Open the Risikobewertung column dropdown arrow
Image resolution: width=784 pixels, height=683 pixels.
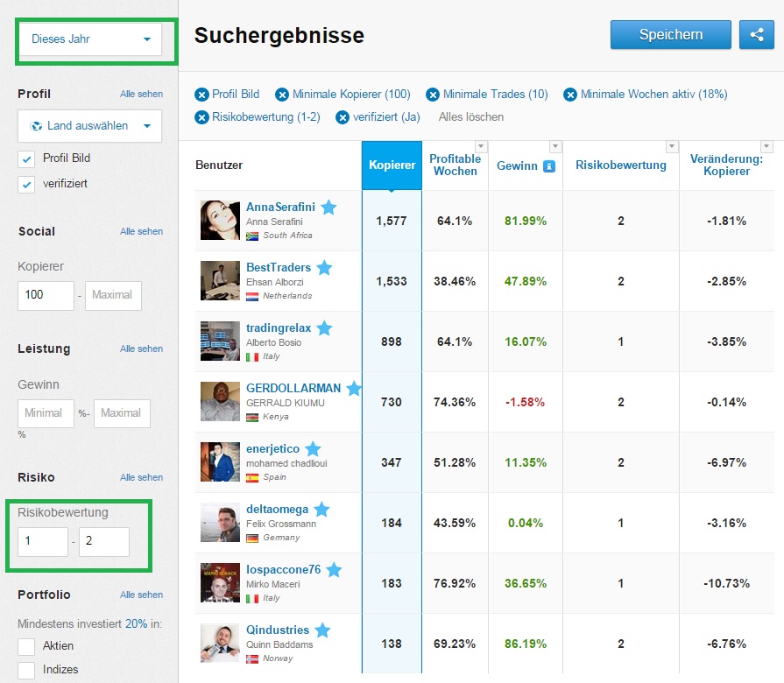click(672, 146)
